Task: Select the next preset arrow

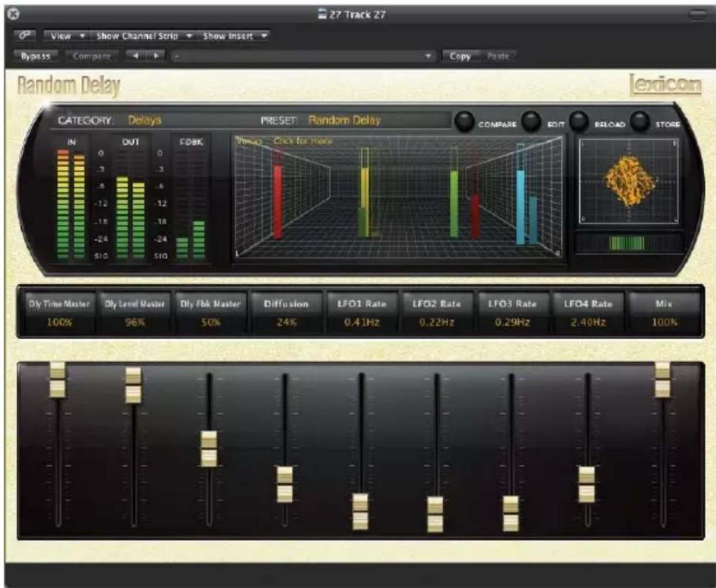Action: [x=155, y=56]
